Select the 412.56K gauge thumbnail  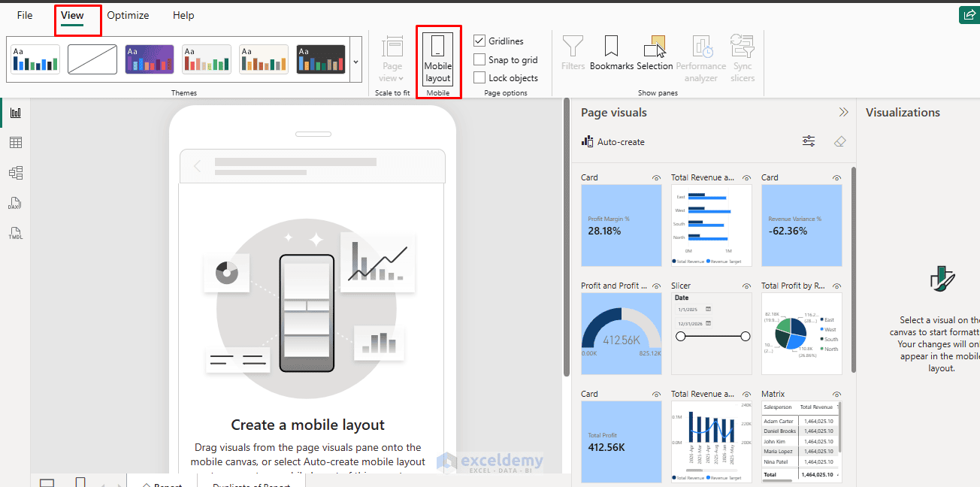pyautogui.click(x=622, y=334)
